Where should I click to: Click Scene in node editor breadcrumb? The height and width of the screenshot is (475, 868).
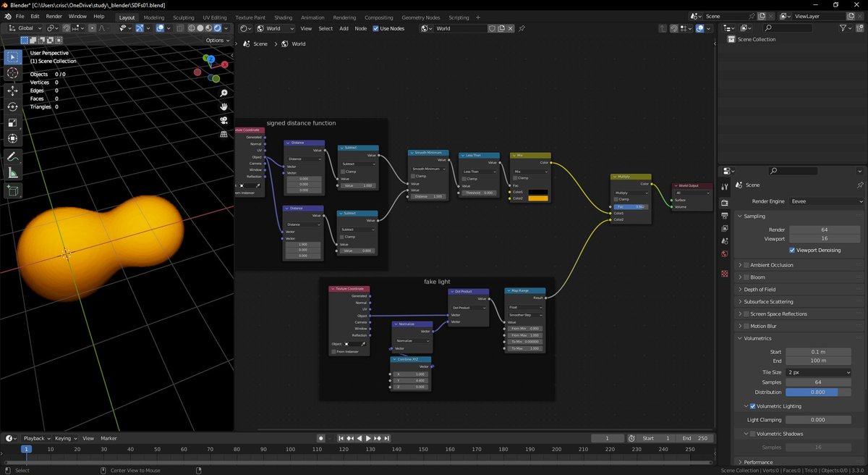point(260,44)
